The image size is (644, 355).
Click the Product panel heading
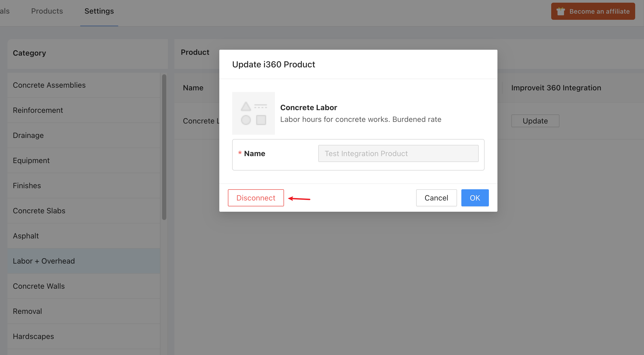tap(195, 52)
